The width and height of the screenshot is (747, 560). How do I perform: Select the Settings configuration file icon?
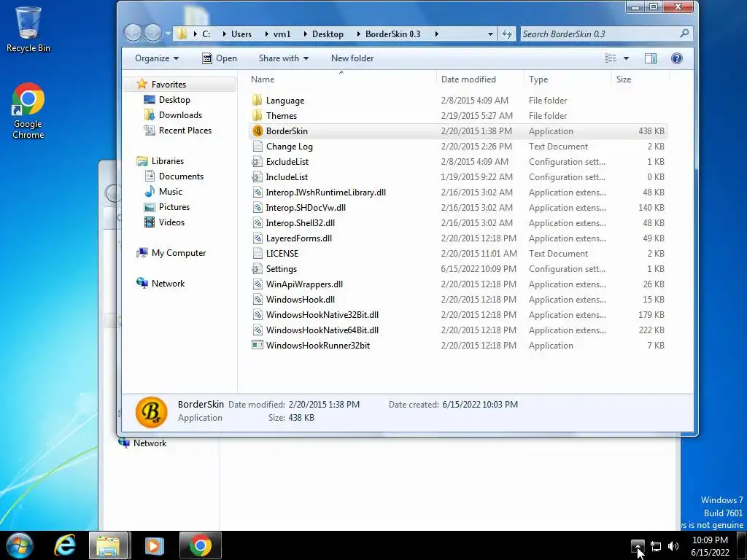click(x=258, y=269)
